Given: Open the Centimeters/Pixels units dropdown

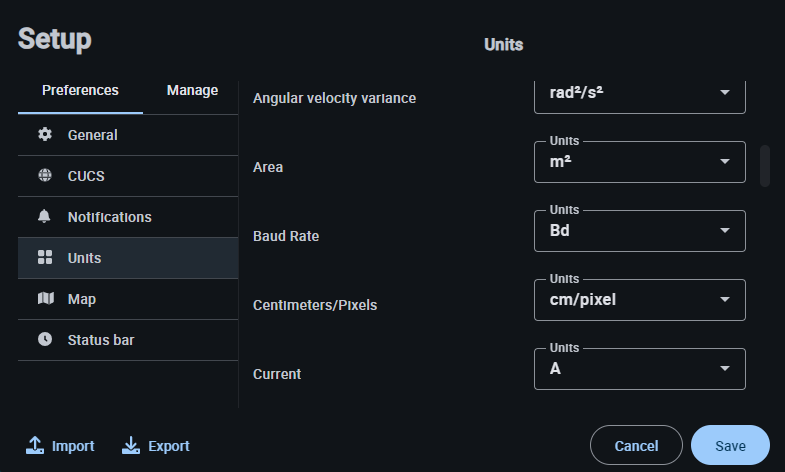Looking at the screenshot, I should coord(641,300).
